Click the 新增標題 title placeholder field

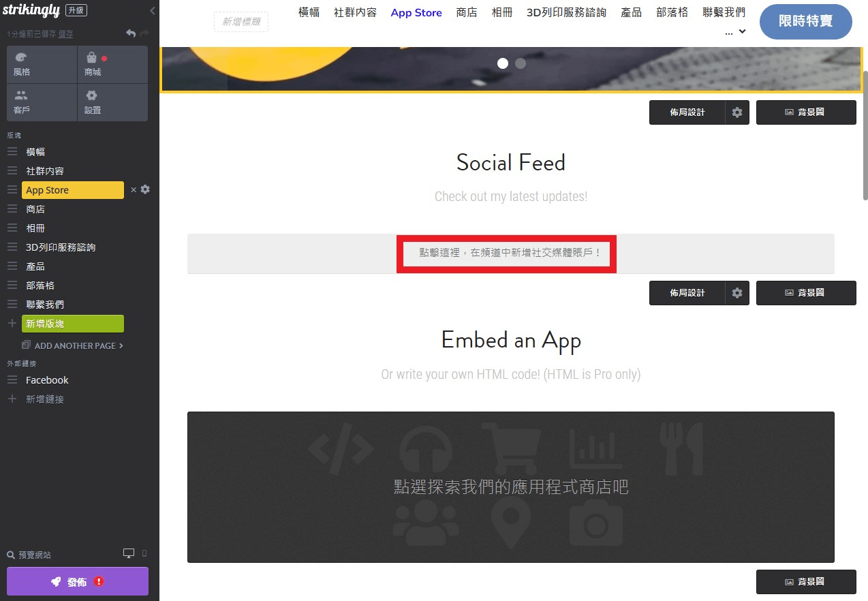tap(241, 22)
